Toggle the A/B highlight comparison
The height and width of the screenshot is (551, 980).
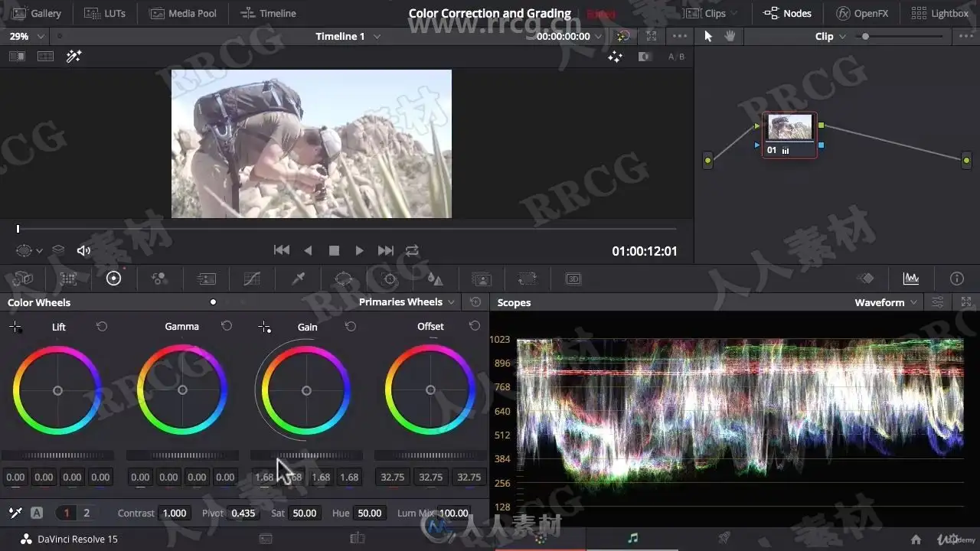[676, 57]
